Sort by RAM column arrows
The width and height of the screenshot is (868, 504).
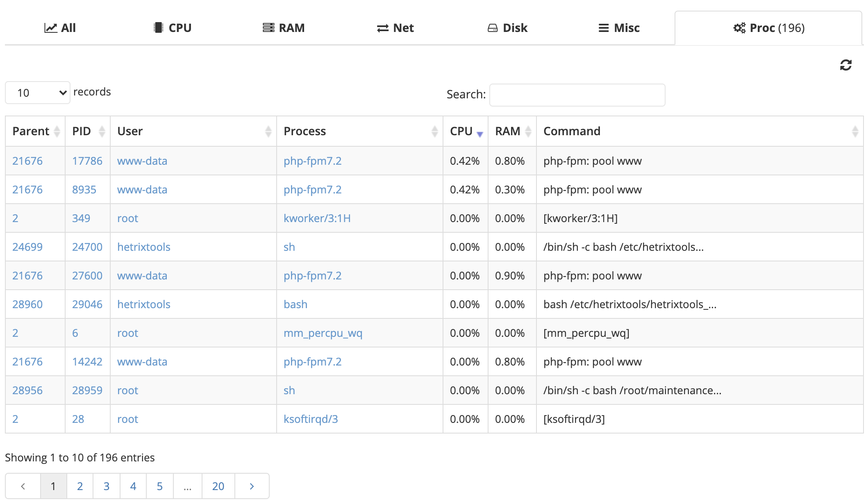coord(528,132)
